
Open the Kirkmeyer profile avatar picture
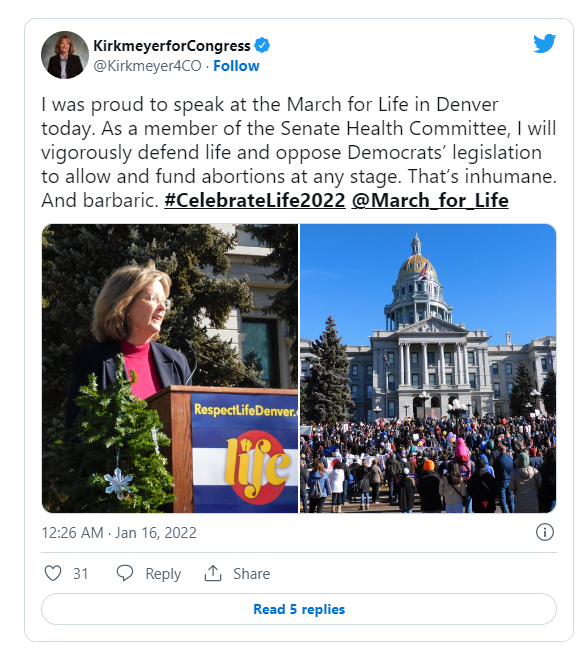pos(65,55)
